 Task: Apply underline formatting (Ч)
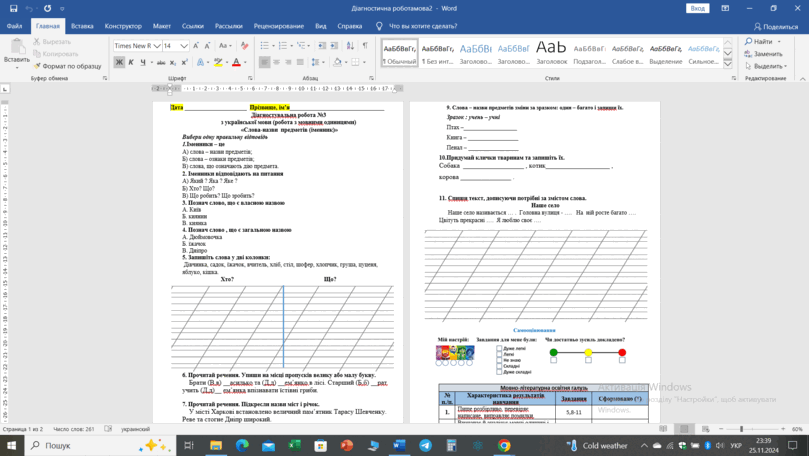point(142,62)
